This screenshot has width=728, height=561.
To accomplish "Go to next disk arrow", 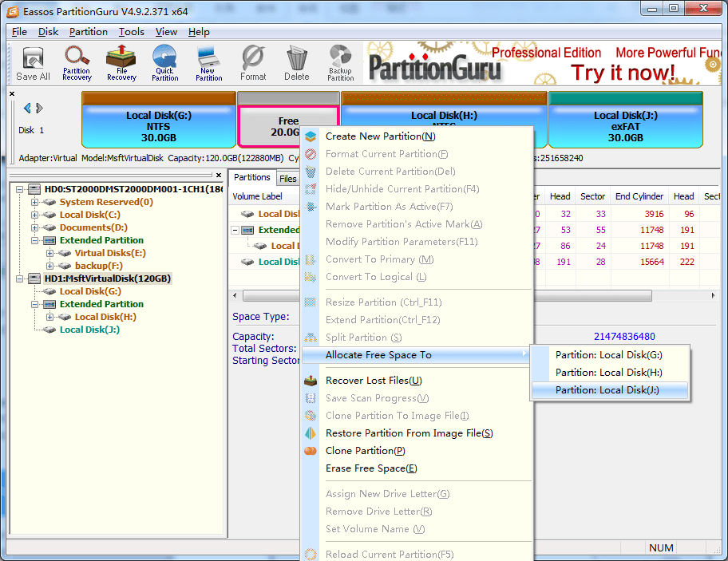I will click(x=39, y=108).
